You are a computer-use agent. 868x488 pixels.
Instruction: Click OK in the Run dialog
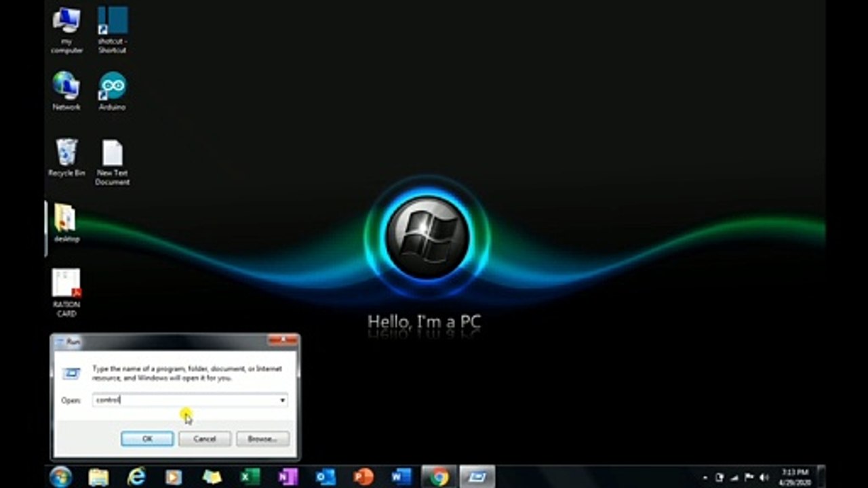(147, 439)
